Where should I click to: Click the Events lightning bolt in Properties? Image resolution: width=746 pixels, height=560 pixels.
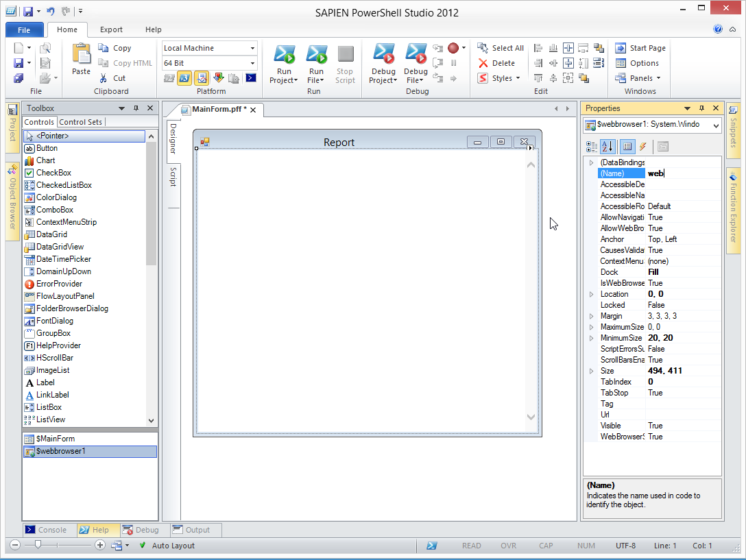click(643, 146)
